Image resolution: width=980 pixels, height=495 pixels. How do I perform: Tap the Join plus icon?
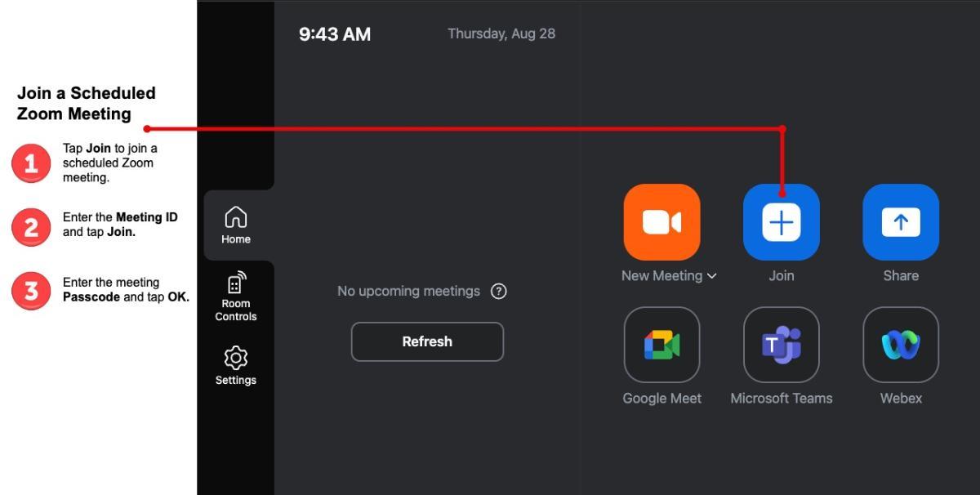pos(781,221)
